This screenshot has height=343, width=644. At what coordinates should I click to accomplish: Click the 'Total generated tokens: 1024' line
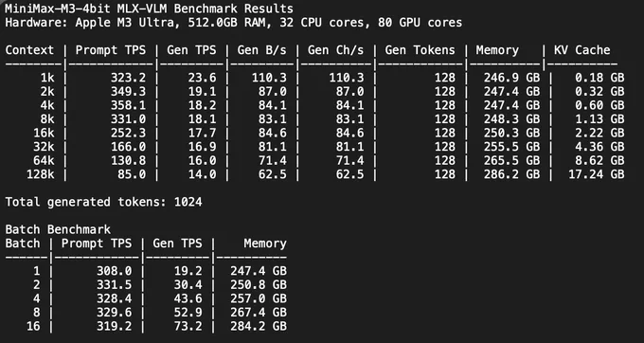pyautogui.click(x=103, y=202)
